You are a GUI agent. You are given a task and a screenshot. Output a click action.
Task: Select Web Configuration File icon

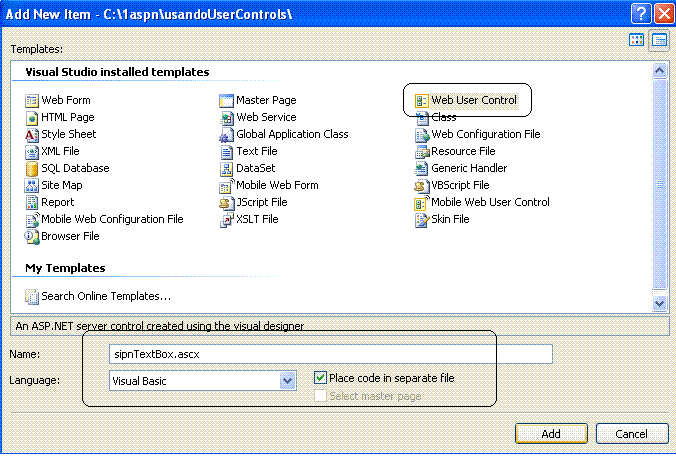point(422,135)
